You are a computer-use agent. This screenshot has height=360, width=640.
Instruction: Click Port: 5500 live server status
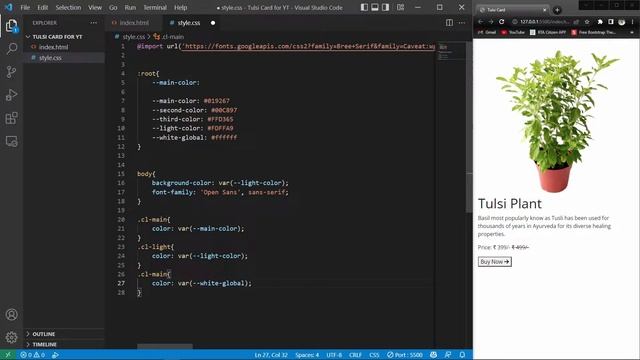tap(405, 355)
